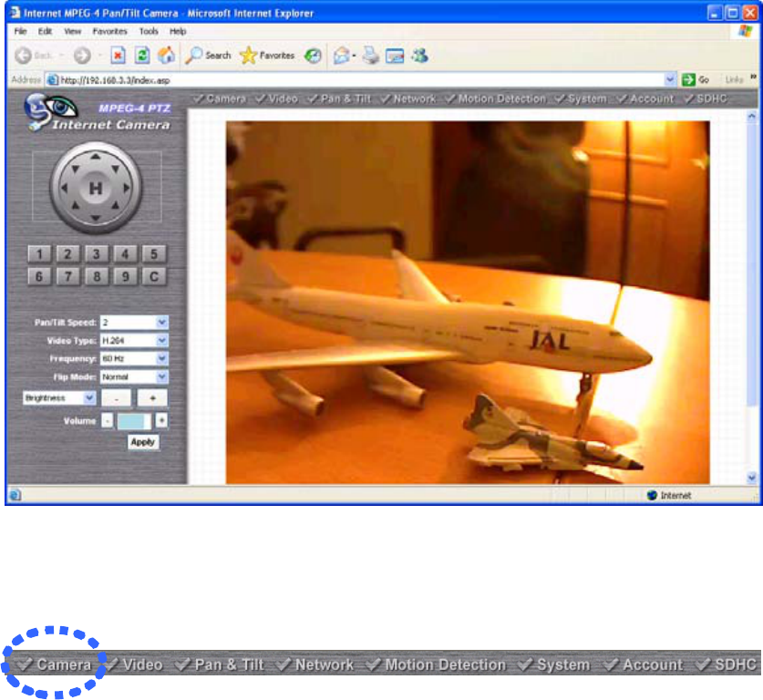This screenshot has width=763, height=700.
Task: Open the Mail envelope toolbar icon
Action: (342, 56)
